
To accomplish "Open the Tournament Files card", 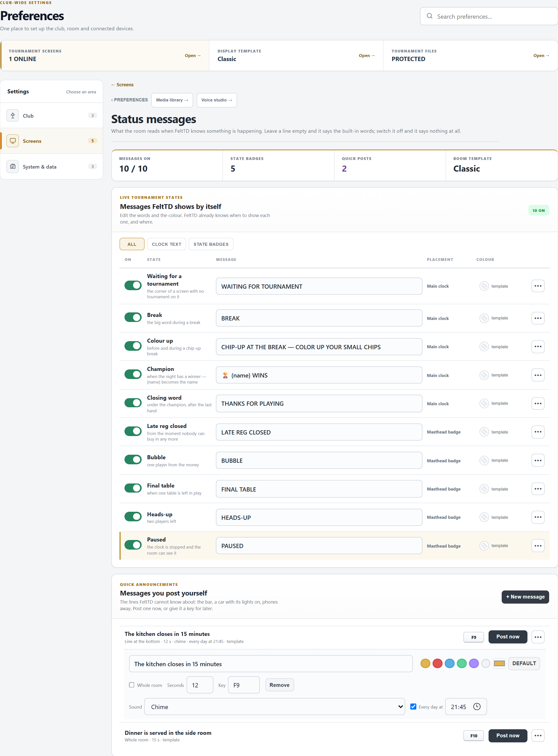I will click(470, 55).
